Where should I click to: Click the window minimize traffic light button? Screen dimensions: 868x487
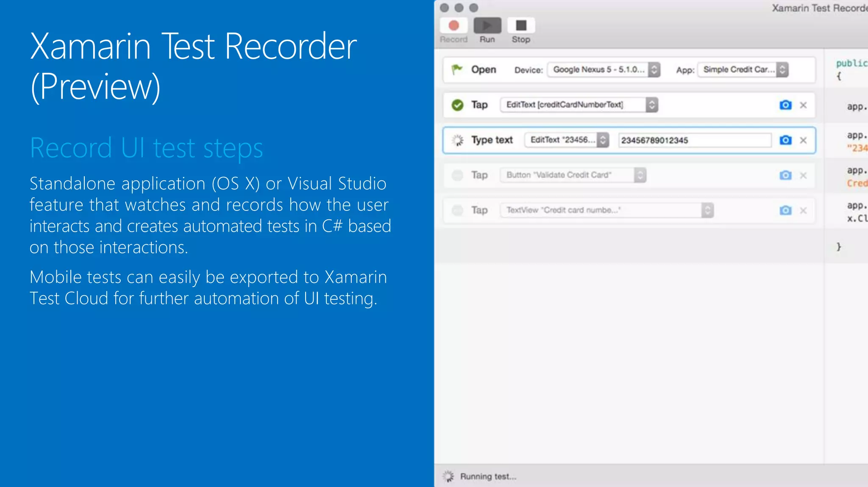[x=459, y=8]
